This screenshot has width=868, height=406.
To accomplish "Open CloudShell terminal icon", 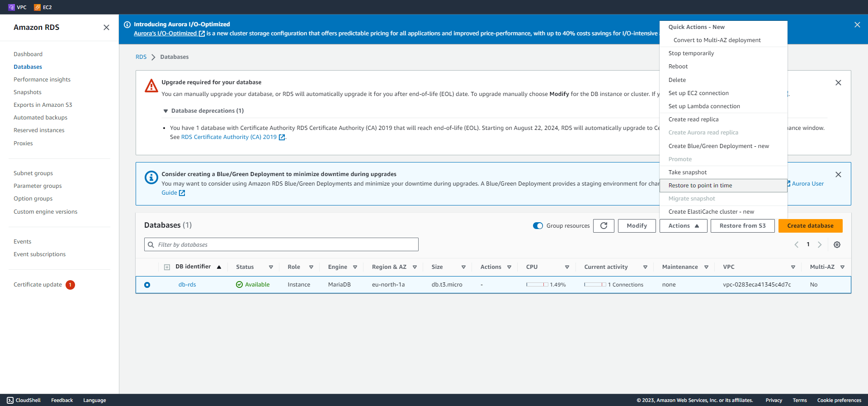I will tap(10, 400).
